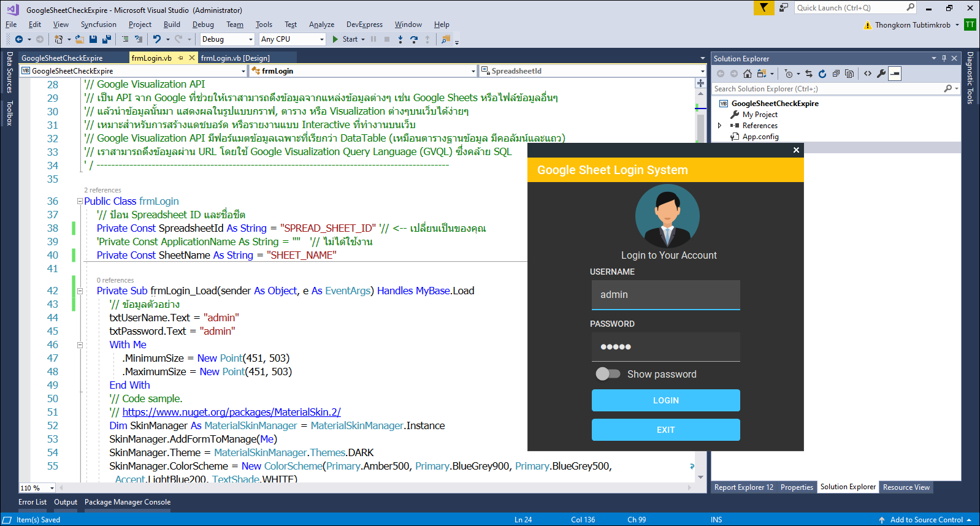Open the Resource View tab

pyautogui.click(x=906, y=487)
